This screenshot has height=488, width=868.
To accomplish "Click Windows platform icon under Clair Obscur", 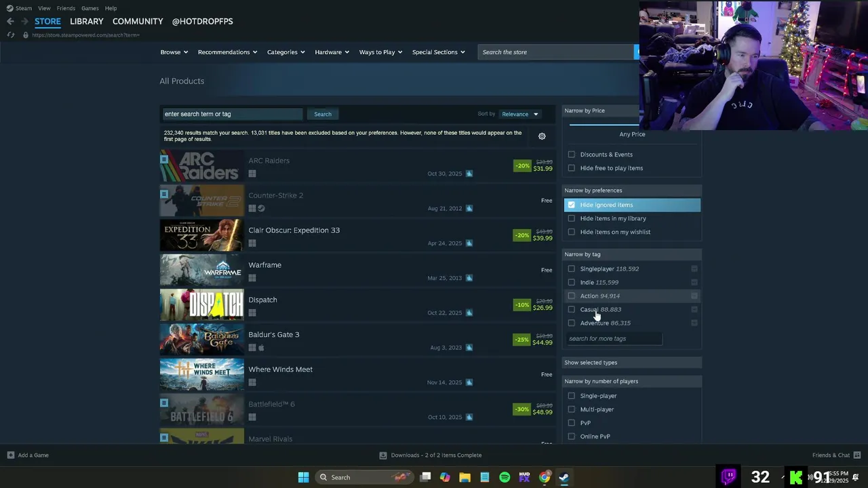I will pos(252,243).
